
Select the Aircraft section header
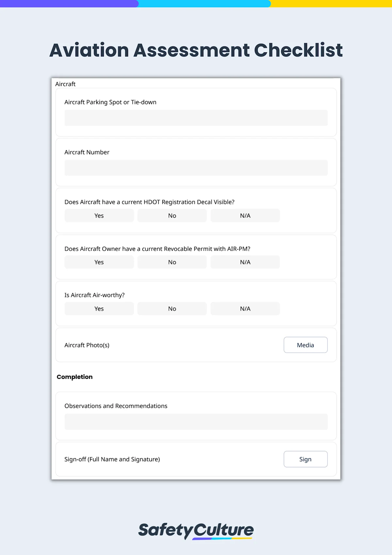click(x=65, y=84)
